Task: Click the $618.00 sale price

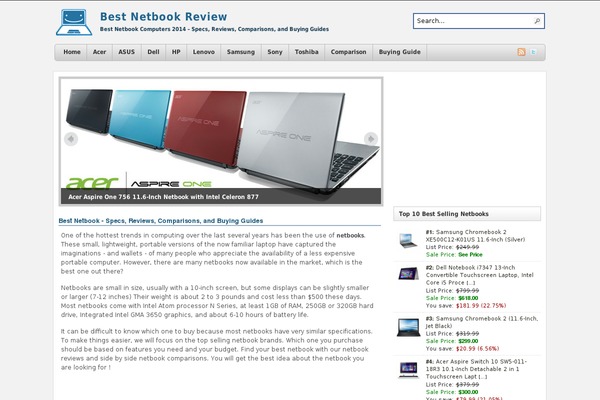Action: click(x=468, y=298)
